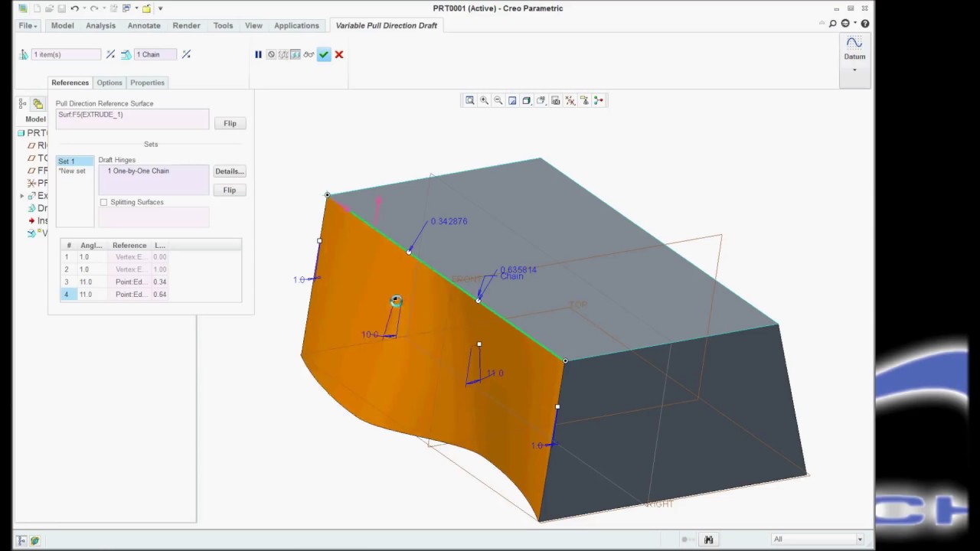The height and width of the screenshot is (551, 980).
Task: Click Zoom In in graphics toolbar
Action: click(x=484, y=100)
